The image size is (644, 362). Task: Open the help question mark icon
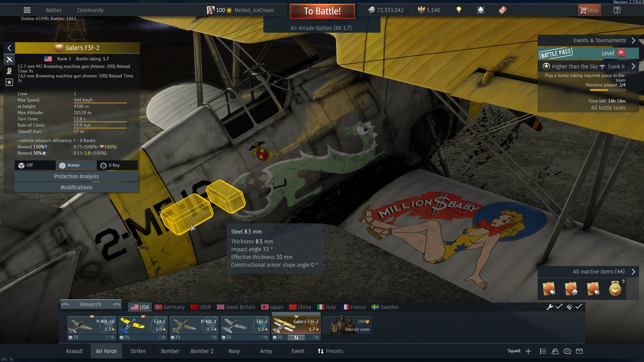click(x=617, y=10)
